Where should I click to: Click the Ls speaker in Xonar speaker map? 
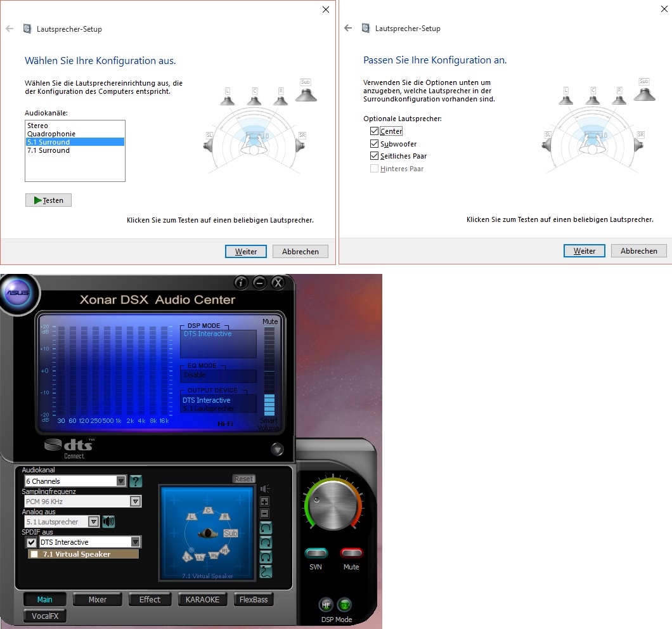click(x=187, y=557)
